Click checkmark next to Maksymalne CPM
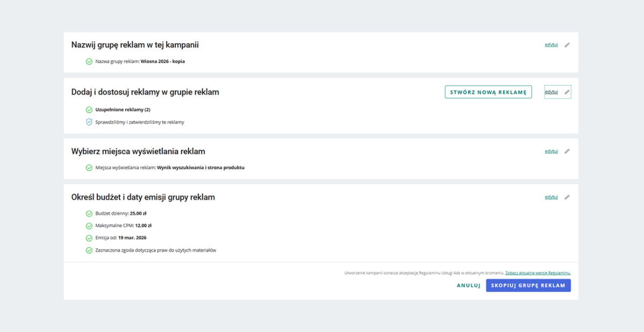 click(x=89, y=226)
